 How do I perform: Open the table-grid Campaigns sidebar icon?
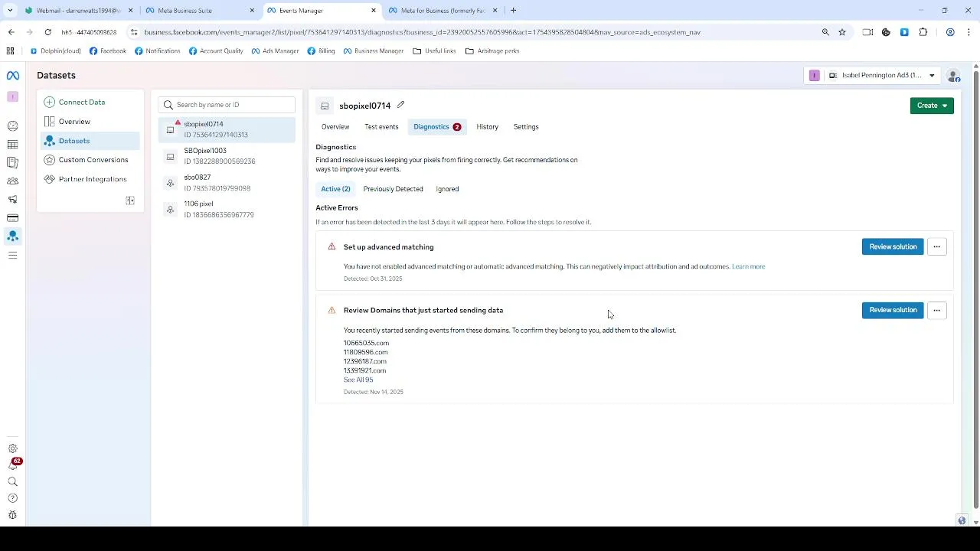point(12,145)
